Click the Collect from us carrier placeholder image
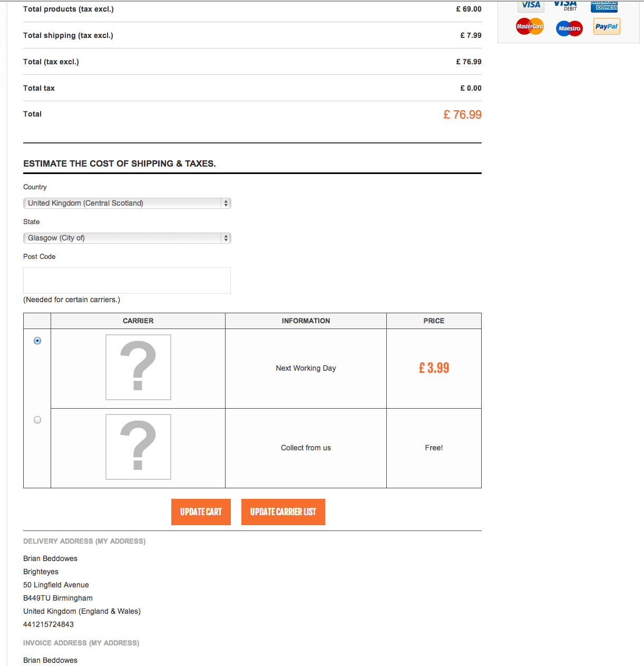This screenshot has width=644, height=666. (x=138, y=447)
